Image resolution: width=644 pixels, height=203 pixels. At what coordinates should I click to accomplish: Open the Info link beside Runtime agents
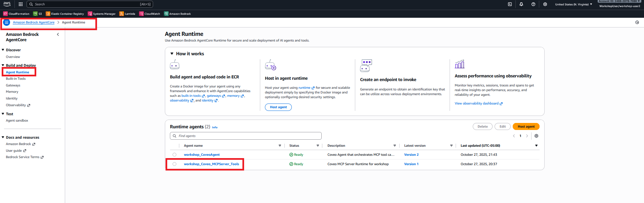[215, 127]
